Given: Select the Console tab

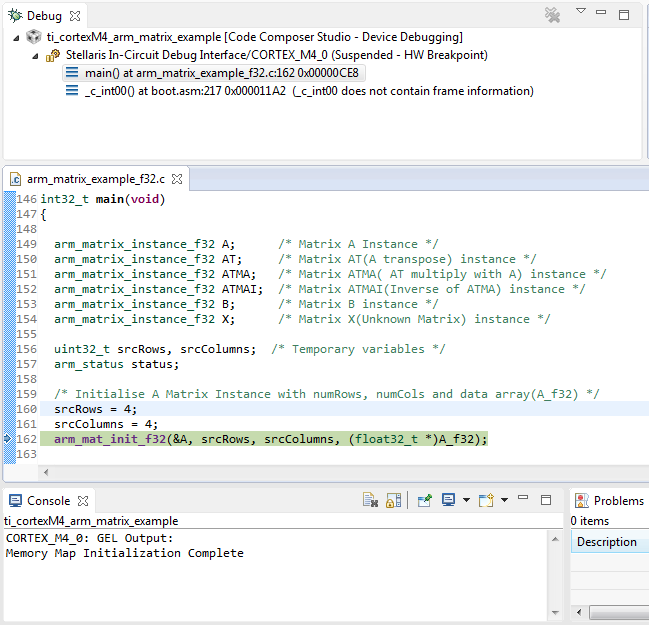Looking at the screenshot, I should pos(48,501).
